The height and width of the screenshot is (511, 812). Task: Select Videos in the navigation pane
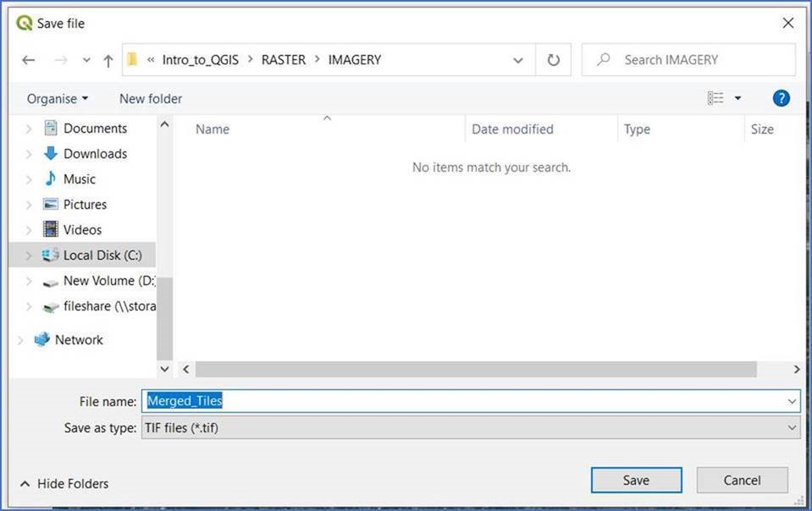[82, 229]
